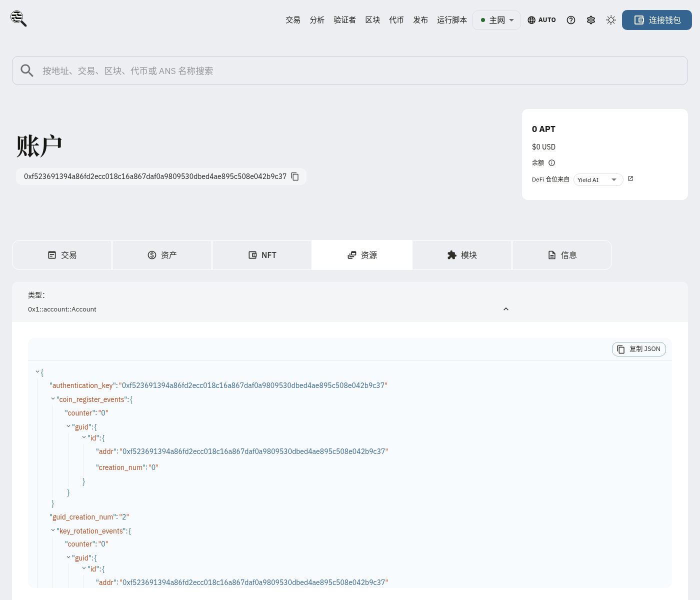Click the guid_creation_num value "2"
This screenshot has height=600, width=700.
124,517
